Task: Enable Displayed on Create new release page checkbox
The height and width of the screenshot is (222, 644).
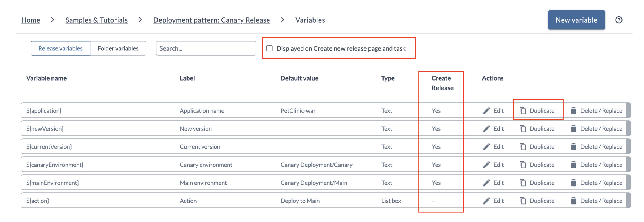Action: click(x=269, y=48)
